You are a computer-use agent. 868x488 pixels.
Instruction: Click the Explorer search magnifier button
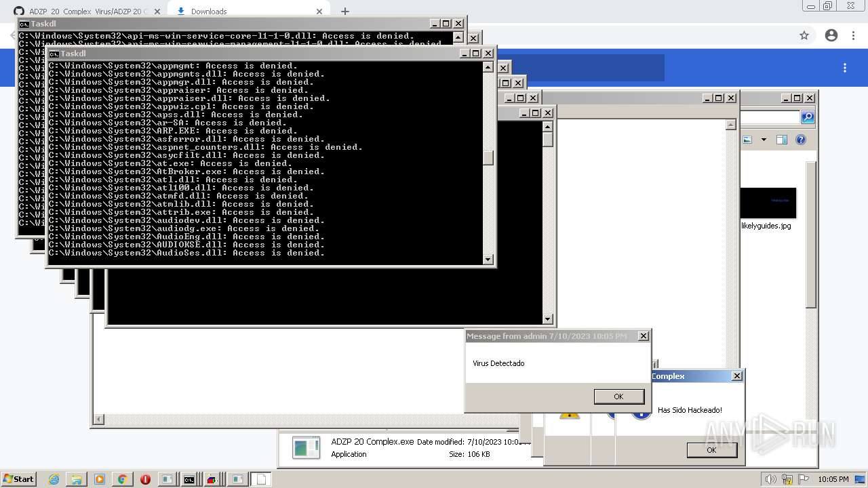(808, 117)
